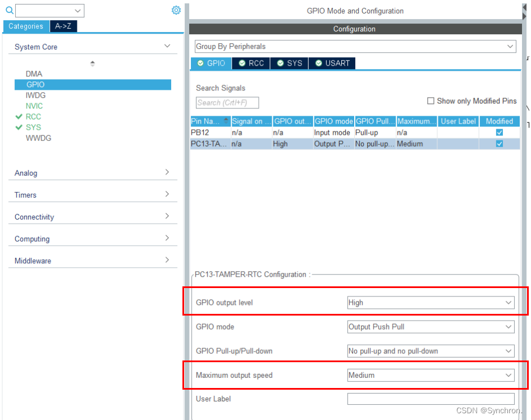Switch to the GPIO configuration tab

(211, 63)
